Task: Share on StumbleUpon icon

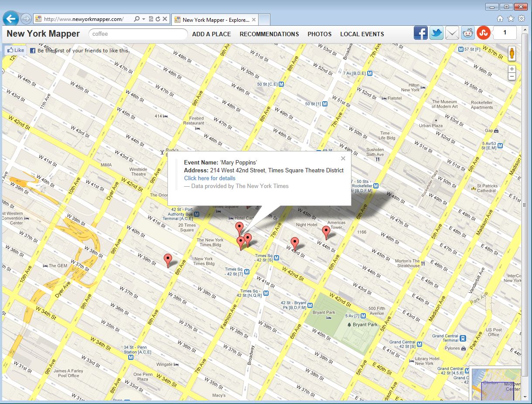Action: coord(483,33)
